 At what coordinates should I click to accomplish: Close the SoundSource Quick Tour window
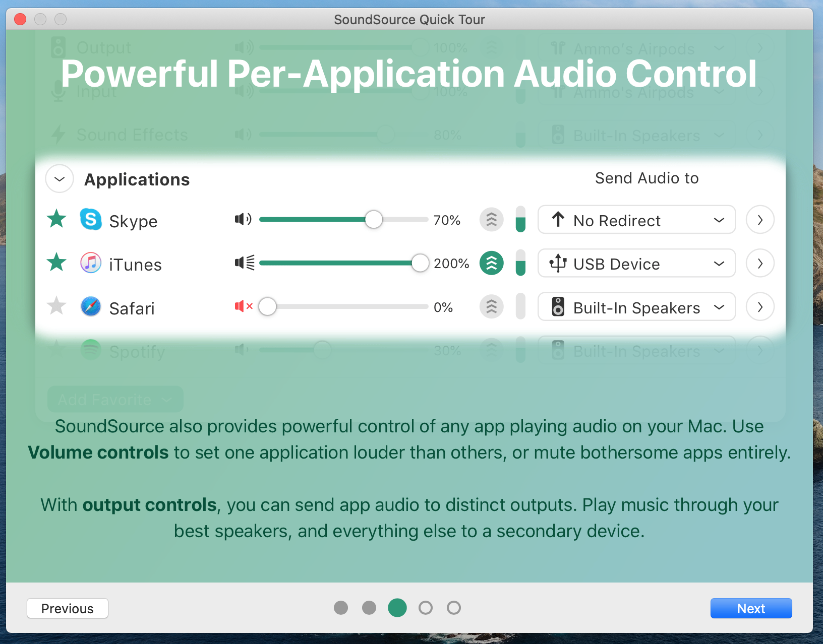[x=20, y=19]
